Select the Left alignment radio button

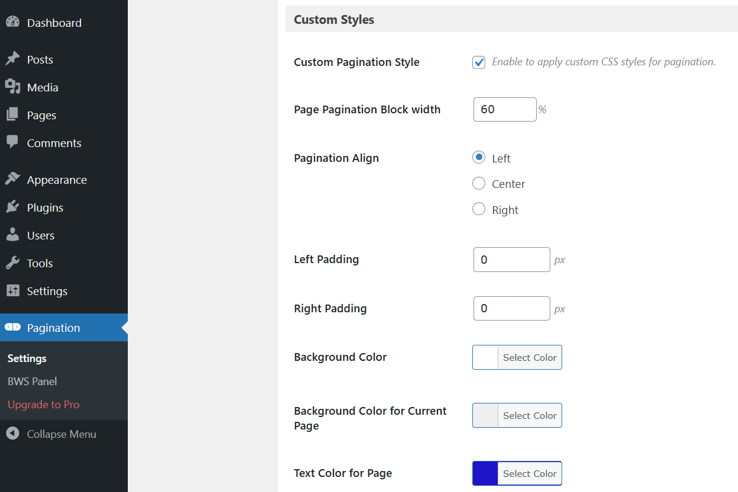pyautogui.click(x=479, y=157)
